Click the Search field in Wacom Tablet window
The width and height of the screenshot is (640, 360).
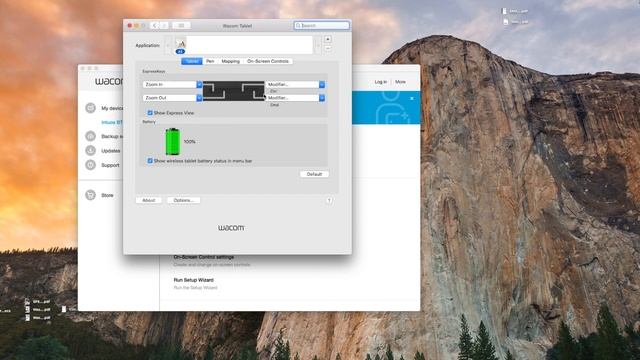(322, 25)
